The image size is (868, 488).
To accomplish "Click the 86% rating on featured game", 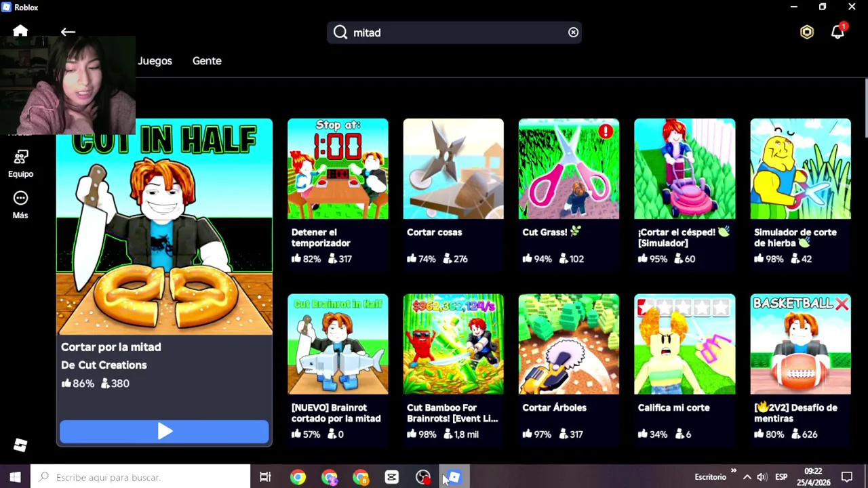I will (77, 384).
